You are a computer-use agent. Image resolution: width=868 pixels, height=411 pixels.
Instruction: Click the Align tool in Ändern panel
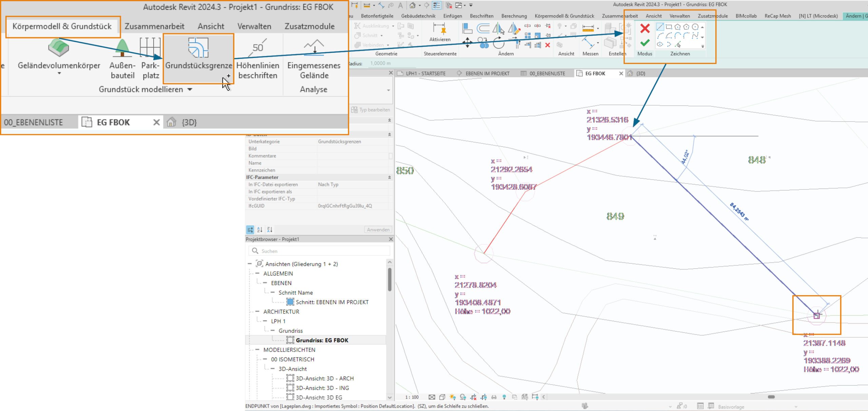(x=467, y=28)
